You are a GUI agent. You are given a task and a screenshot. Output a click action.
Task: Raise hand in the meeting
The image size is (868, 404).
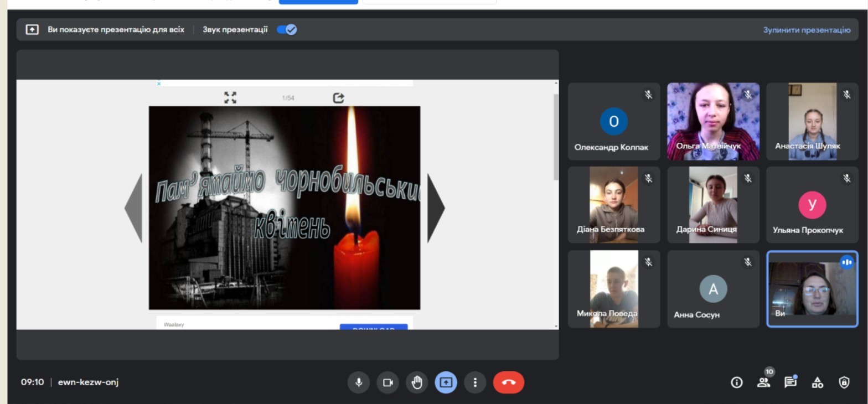tap(417, 382)
